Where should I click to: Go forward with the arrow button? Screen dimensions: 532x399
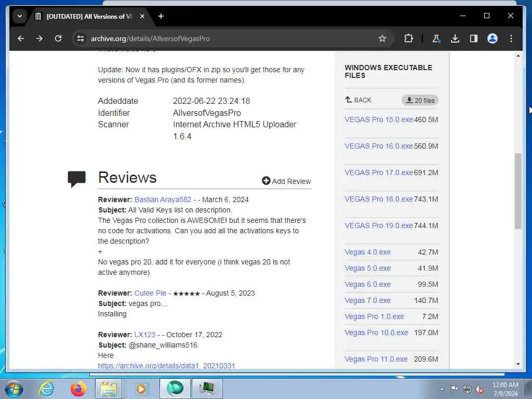[39, 38]
